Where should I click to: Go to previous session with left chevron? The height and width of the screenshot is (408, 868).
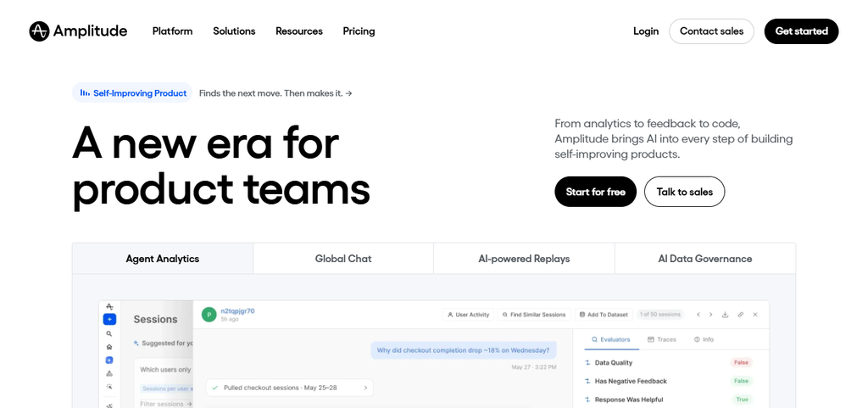(698, 315)
